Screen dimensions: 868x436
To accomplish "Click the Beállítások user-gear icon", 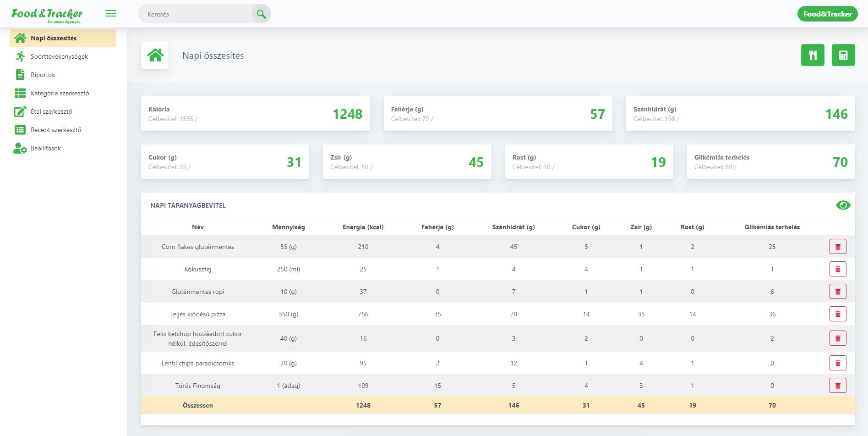I will click(20, 148).
